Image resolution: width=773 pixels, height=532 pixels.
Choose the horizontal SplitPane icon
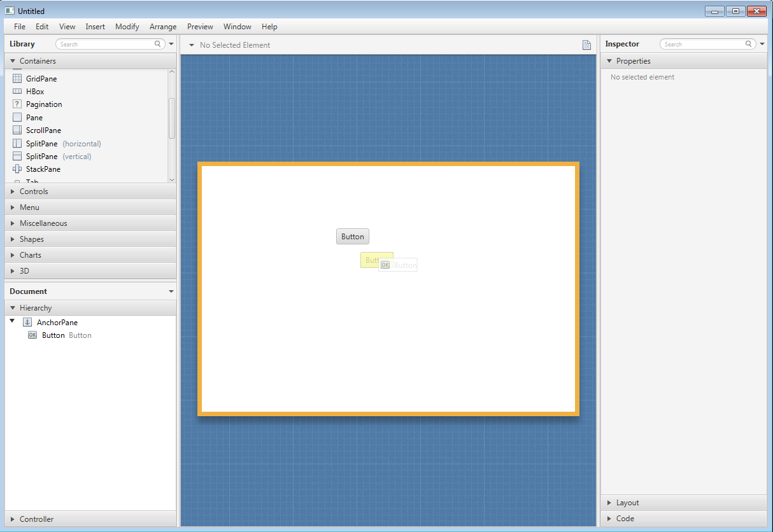[17, 143]
